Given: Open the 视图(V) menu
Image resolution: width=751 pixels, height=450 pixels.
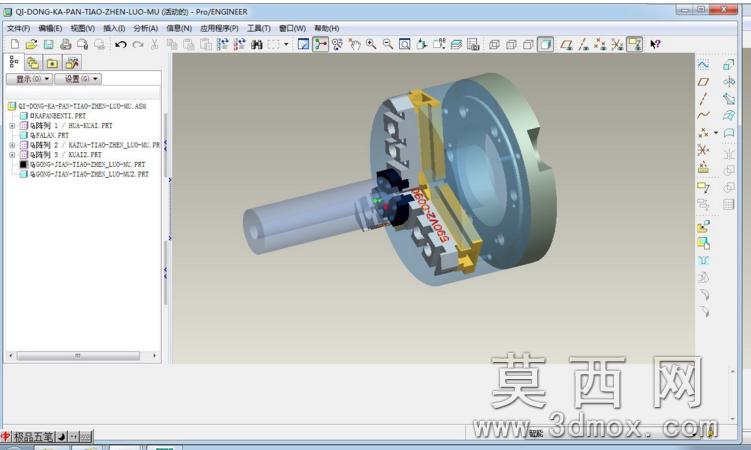Looking at the screenshot, I should coord(82,28).
